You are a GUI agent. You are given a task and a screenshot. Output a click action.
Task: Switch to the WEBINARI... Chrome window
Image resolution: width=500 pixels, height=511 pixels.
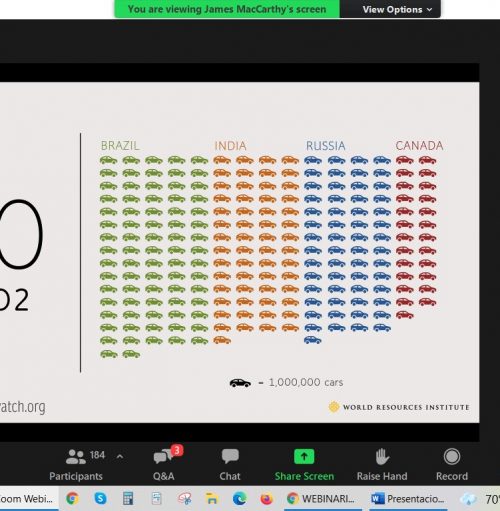tap(321, 499)
